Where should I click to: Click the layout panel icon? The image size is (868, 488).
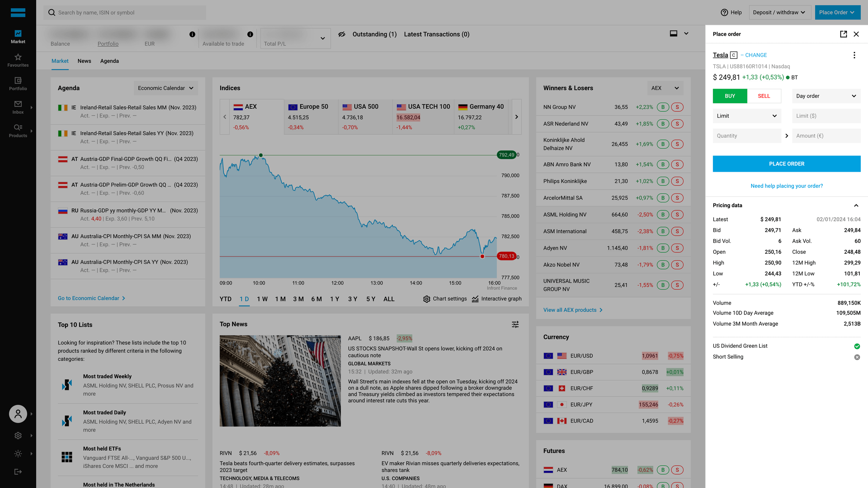pyautogui.click(x=673, y=34)
